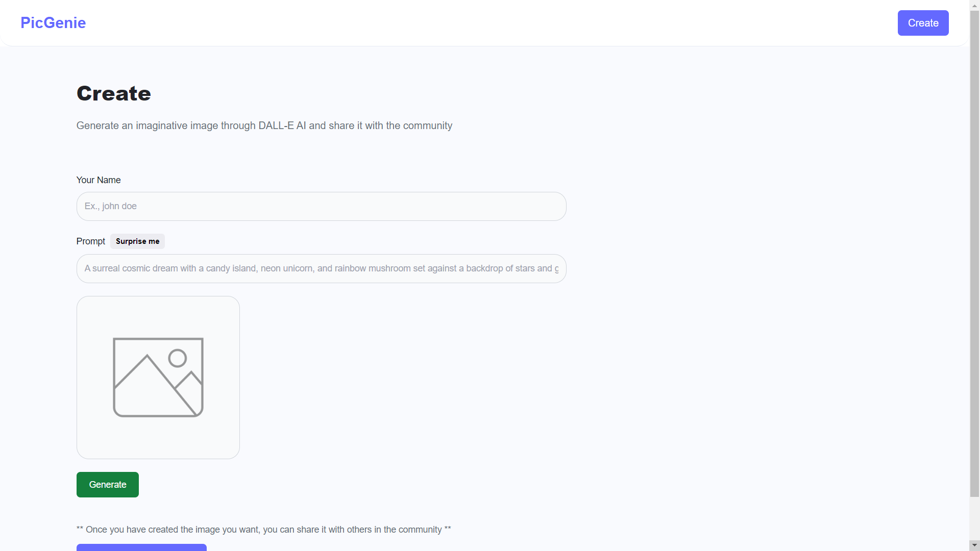980x551 pixels.
Task: Click the sun circle inside the placeholder icon
Action: (178, 358)
